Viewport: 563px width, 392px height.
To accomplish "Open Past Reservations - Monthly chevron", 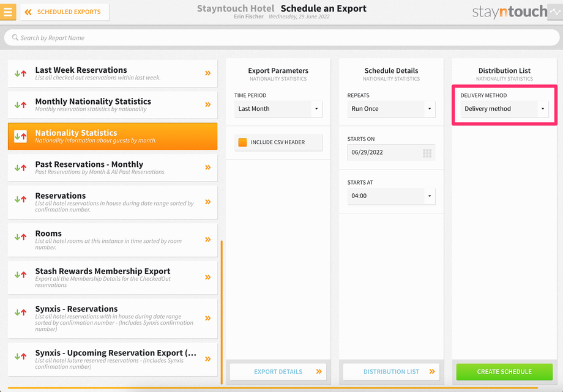I will [208, 168].
